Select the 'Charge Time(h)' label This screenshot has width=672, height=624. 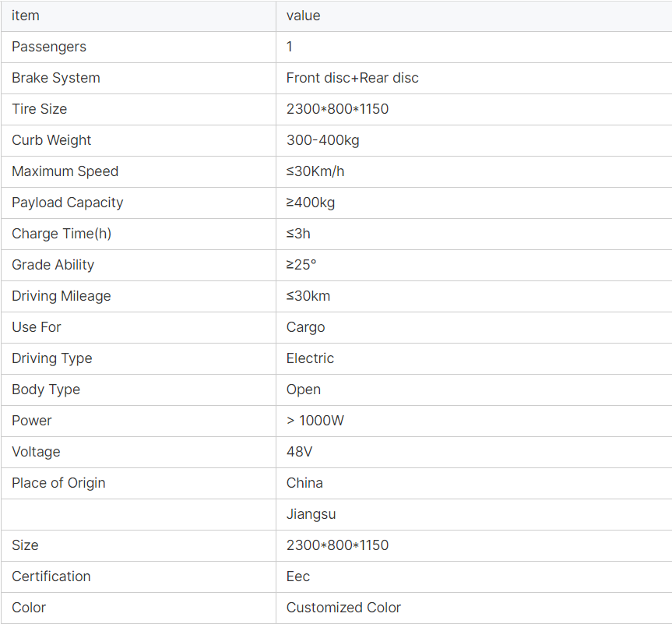tap(62, 234)
